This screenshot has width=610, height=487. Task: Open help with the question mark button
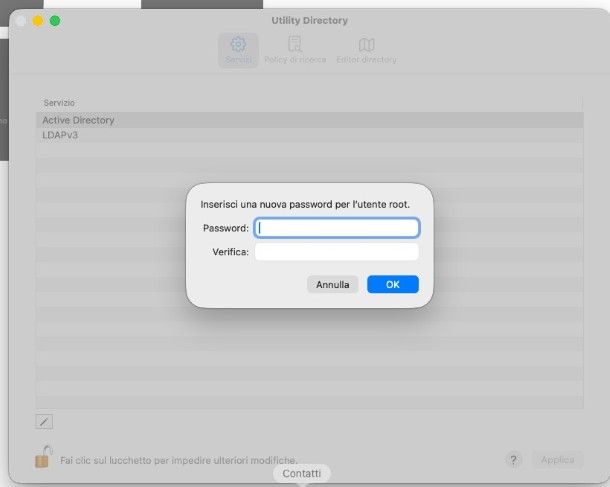[513, 460]
